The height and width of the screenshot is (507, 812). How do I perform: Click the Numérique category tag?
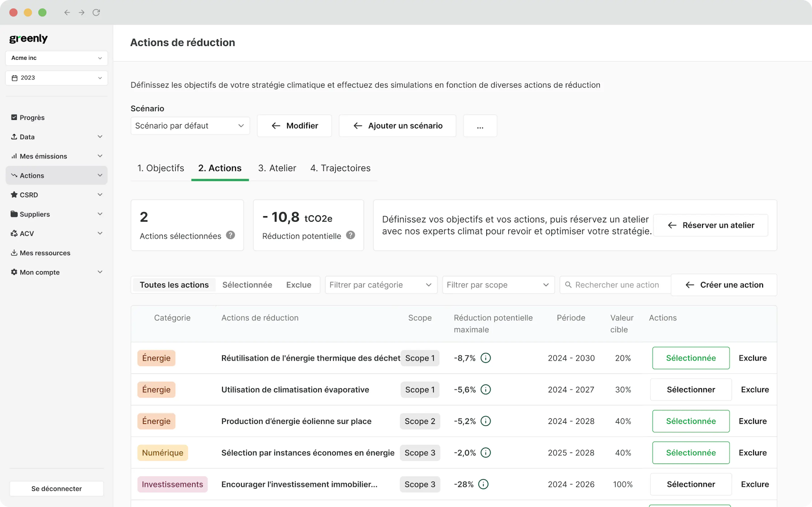[163, 452]
